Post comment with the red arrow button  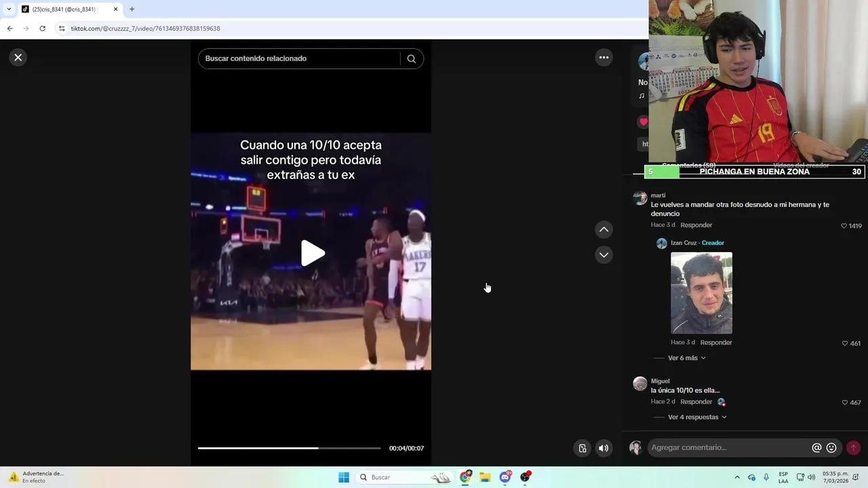point(853,448)
